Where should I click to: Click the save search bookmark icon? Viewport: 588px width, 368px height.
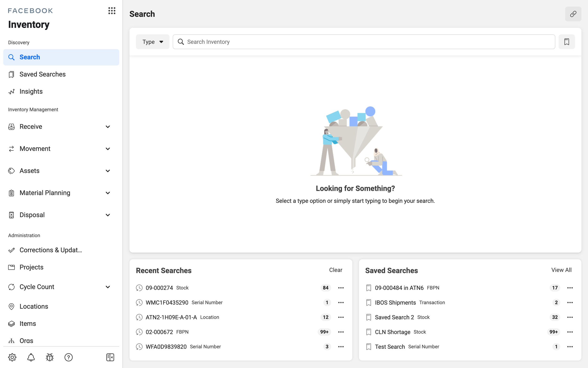coord(566,42)
